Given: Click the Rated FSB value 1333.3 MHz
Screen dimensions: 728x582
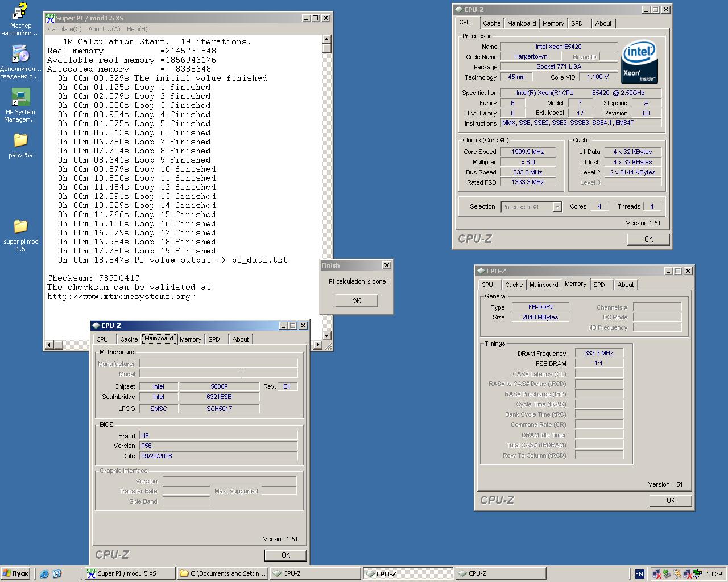Looking at the screenshot, I should [x=528, y=182].
